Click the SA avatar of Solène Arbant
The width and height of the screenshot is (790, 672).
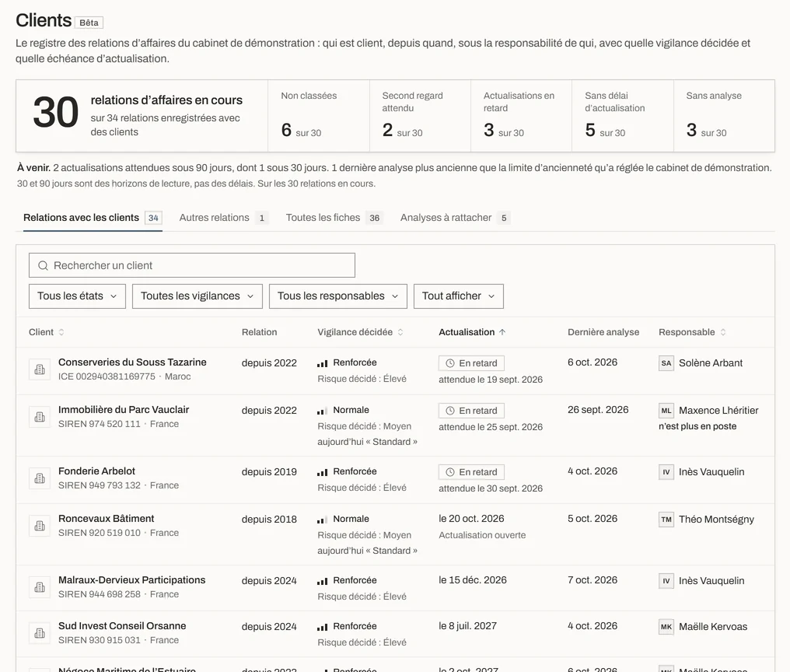point(666,363)
